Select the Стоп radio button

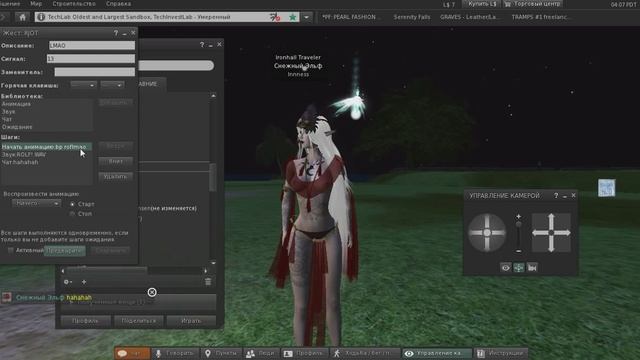(72, 213)
